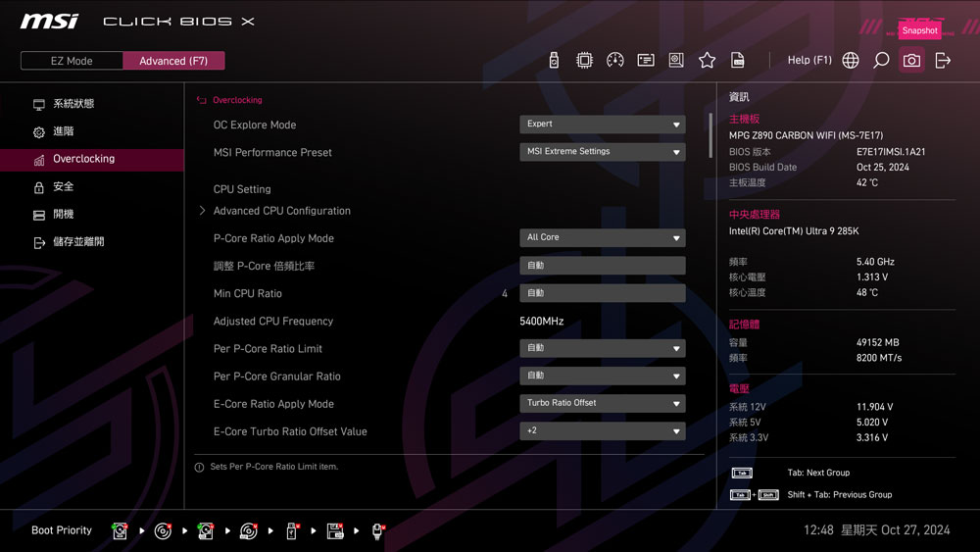Open MSI Performance Preset dropdown

tap(603, 151)
